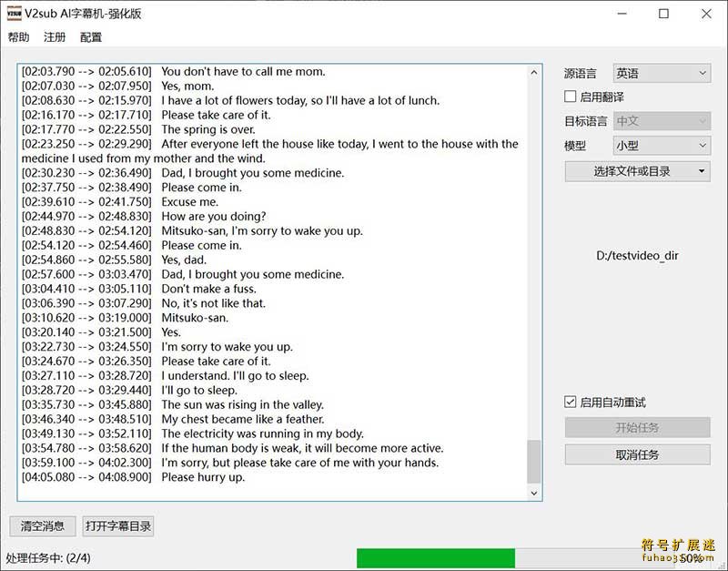Minimize the V2sub window

(622, 14)
